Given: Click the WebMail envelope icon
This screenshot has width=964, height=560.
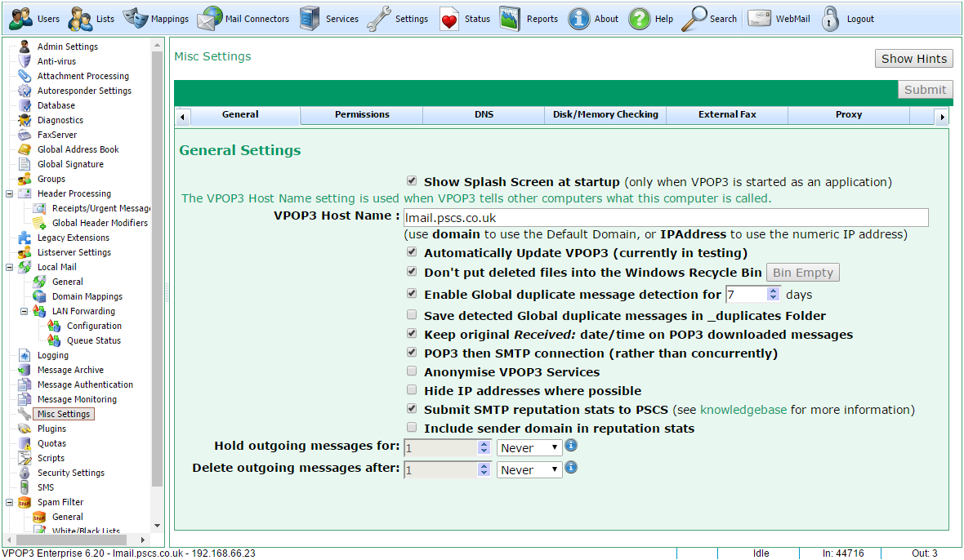Looking at the screenshot, I should 759,19.
